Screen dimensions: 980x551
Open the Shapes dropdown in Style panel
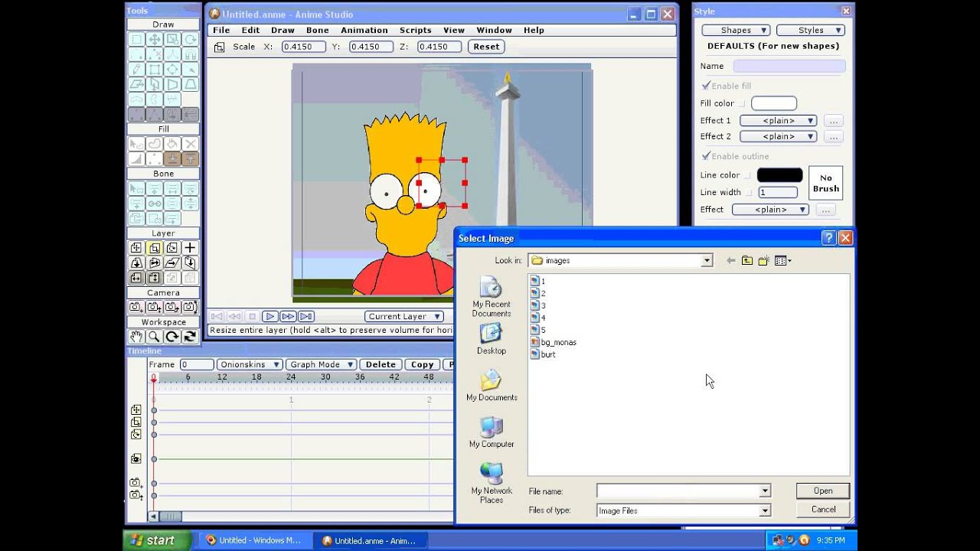[736, 30]
